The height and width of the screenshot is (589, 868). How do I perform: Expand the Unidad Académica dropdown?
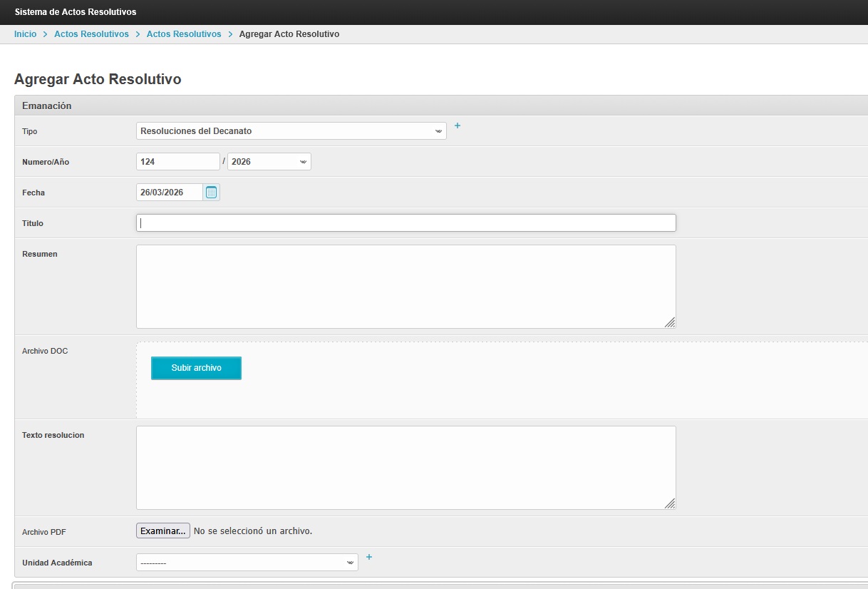[247, 563]
